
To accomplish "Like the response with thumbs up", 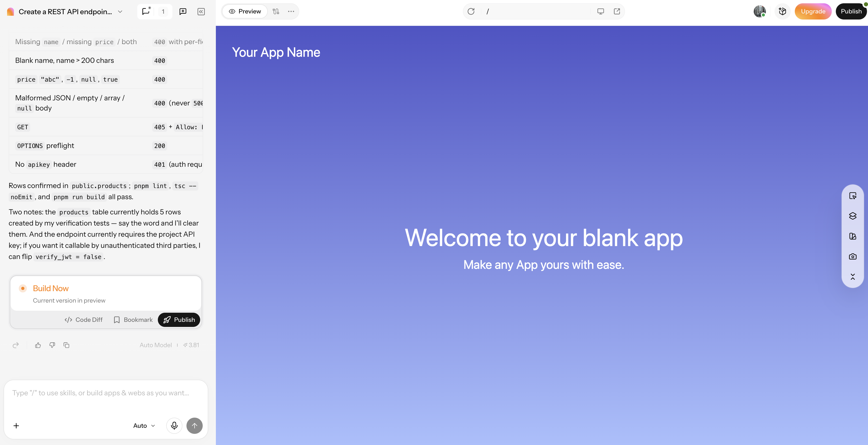I will click(38, 345).
